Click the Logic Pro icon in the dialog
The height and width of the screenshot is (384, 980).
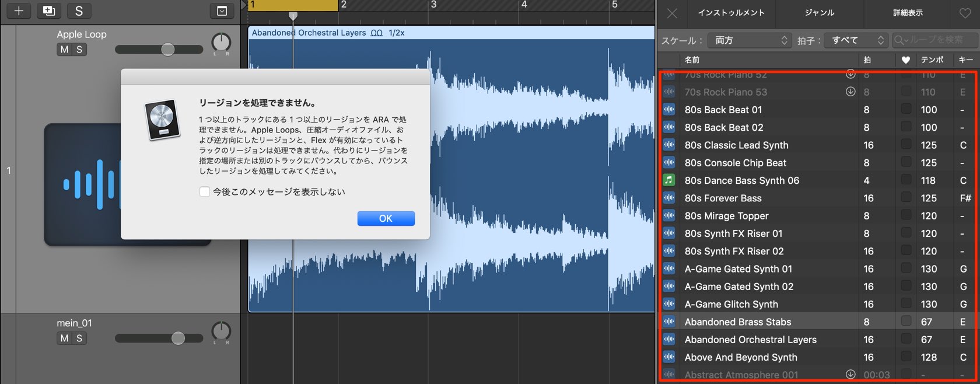click(x=162, y=120)
